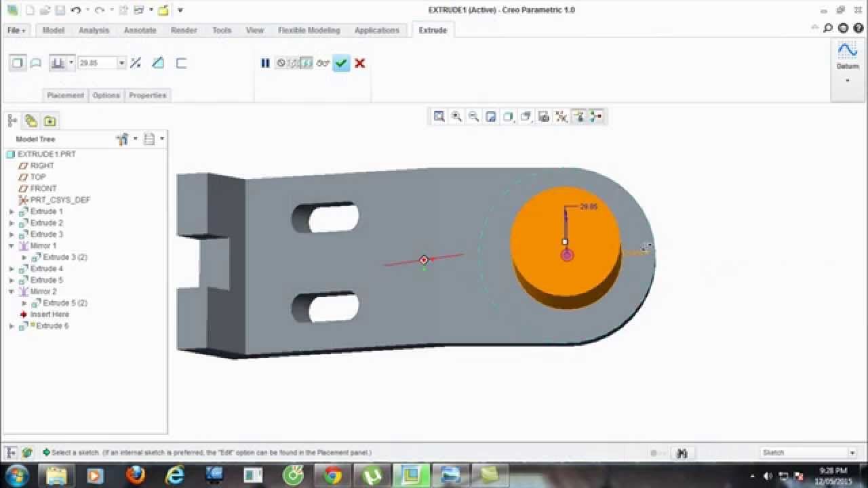Zoom in using graphics toolbar
The width and height of the screenshot is (868, 488).
(x=457, y=117)
